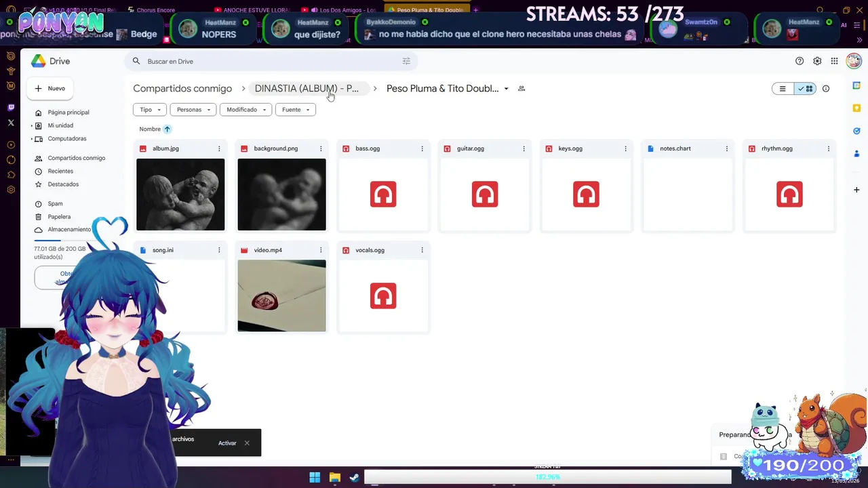Open File Explorer from the taskbar

334,477
